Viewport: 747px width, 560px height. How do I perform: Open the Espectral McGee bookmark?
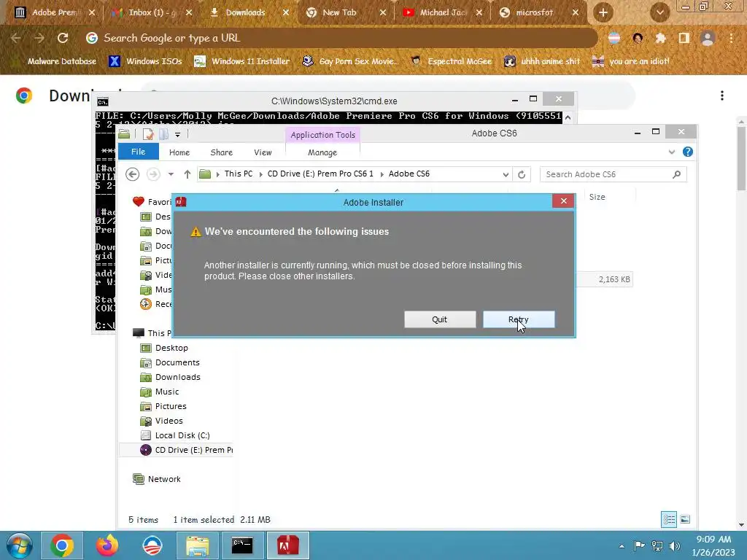451,61
